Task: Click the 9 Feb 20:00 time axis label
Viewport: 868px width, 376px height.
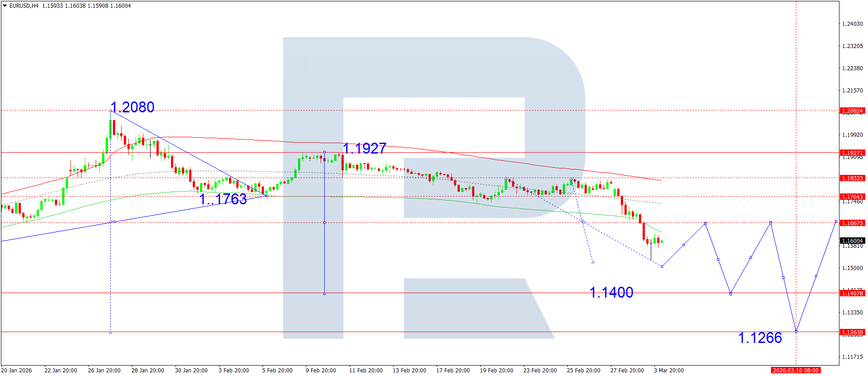Action: click(321, 371)
